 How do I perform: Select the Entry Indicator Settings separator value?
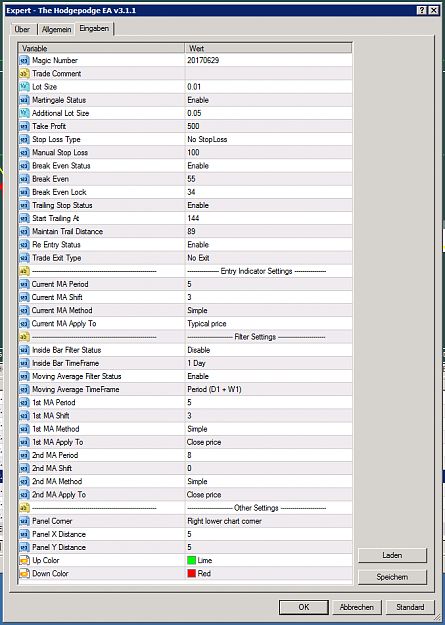(x=257, y=271)
